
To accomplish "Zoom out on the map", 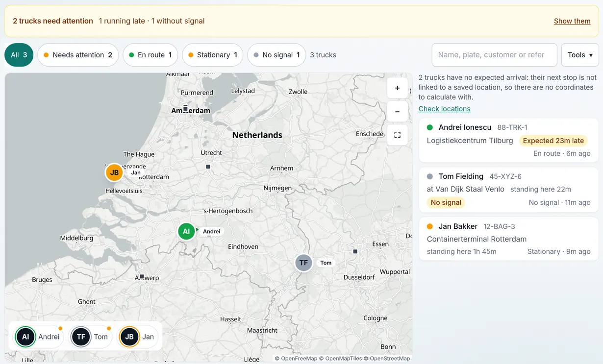I will [397, 112].
